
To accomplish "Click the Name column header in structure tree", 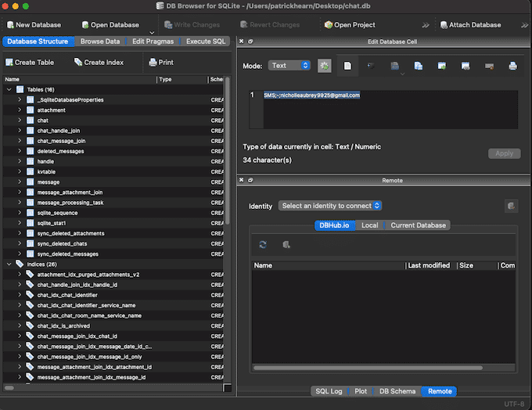I will click(x=80, y=80).
